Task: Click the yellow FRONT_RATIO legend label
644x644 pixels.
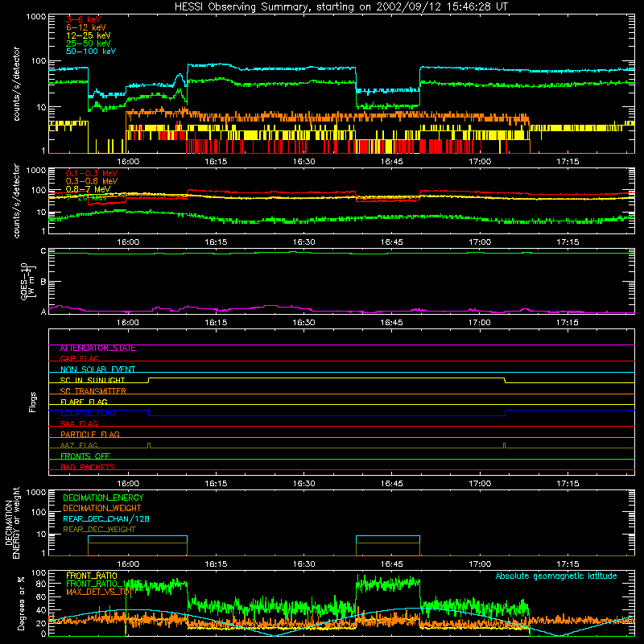Action: point(92,576)
